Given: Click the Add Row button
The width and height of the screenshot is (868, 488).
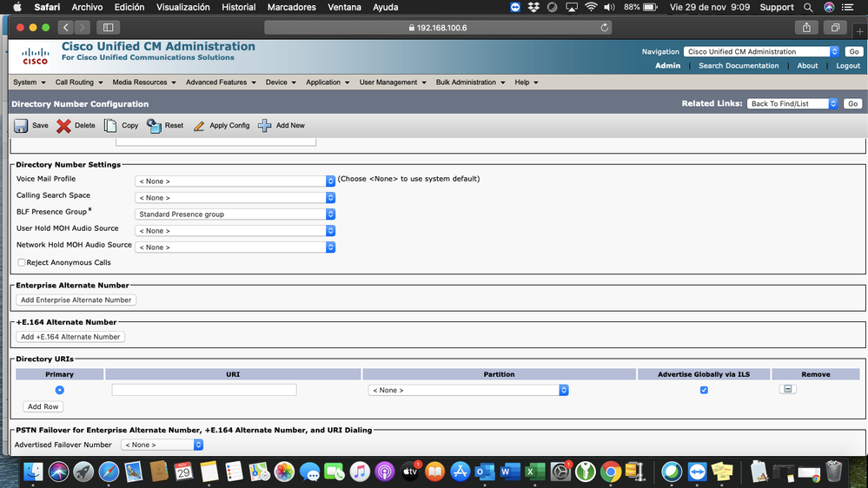Looking at the screenshot, I should click(43, 406).
